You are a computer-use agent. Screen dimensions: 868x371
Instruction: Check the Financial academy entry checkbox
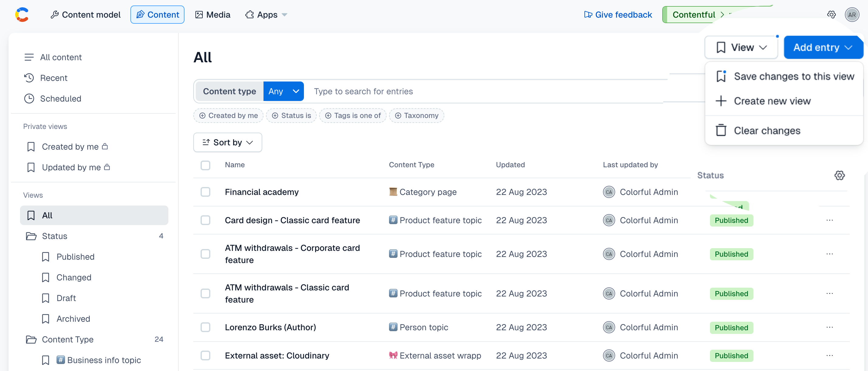point(205,192)
